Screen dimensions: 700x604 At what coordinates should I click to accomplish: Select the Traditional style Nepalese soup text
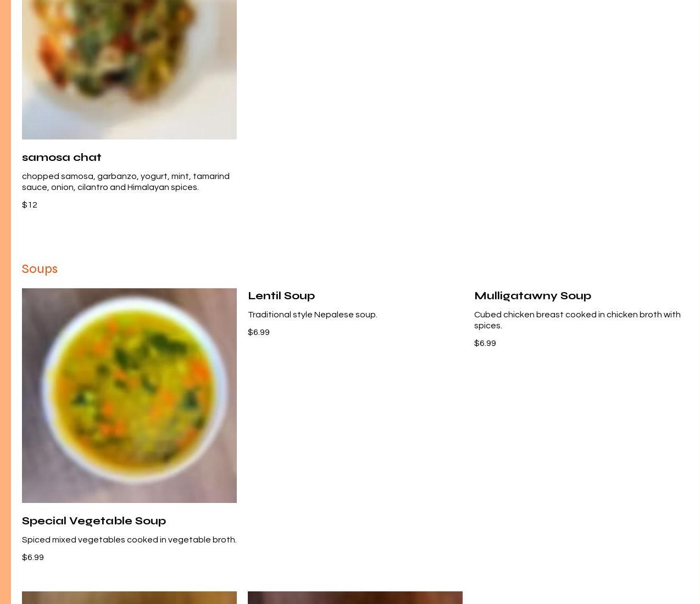313,315
